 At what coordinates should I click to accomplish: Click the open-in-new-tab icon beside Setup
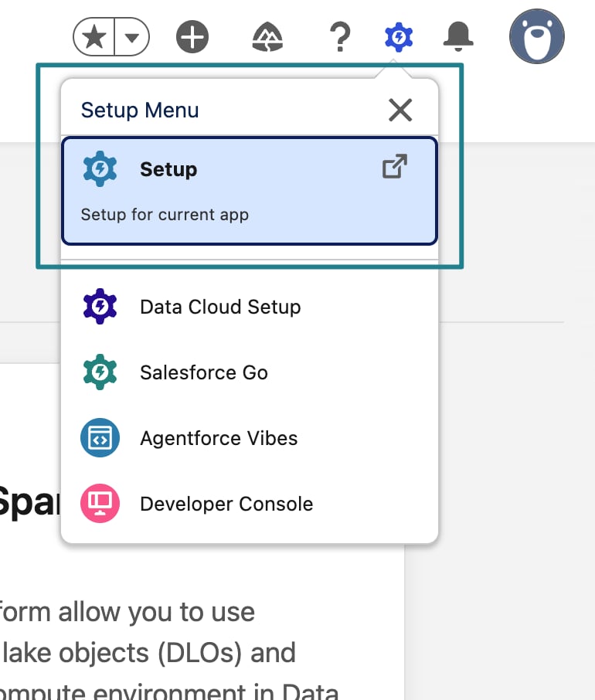395,167
